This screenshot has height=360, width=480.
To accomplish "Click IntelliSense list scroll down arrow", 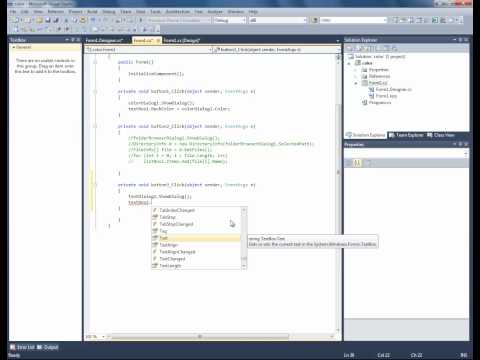I will point(244,266).
